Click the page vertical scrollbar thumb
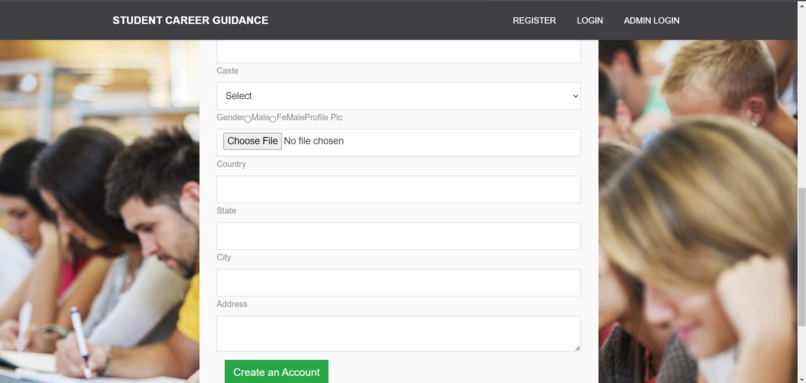The width and height of the screenshot is (806, 383). pos(801,257)
